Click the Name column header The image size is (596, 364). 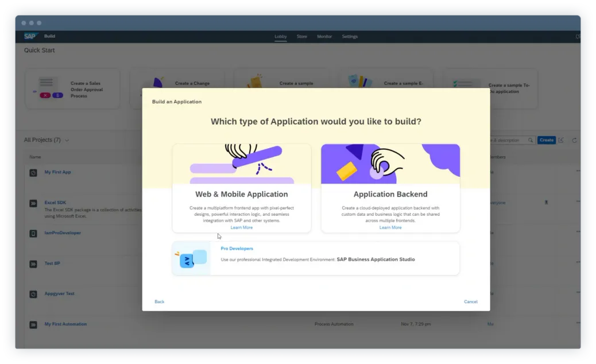pos(35,157)
